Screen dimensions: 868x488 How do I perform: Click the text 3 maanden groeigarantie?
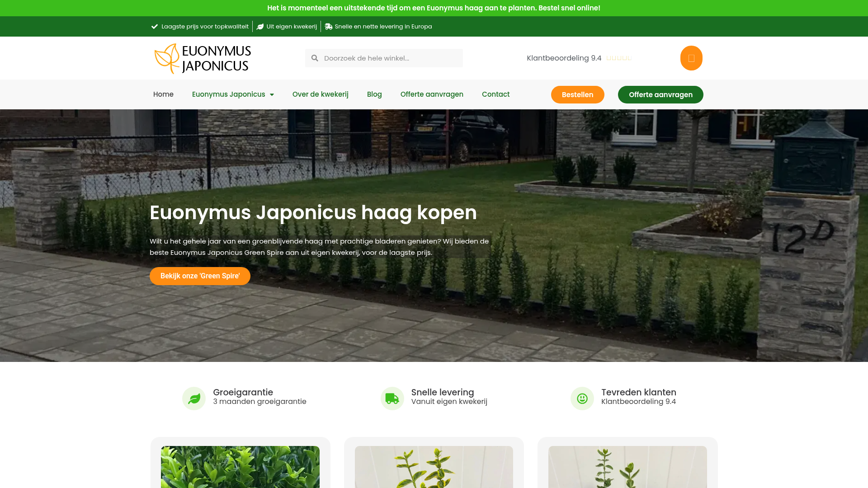[259, 401]
